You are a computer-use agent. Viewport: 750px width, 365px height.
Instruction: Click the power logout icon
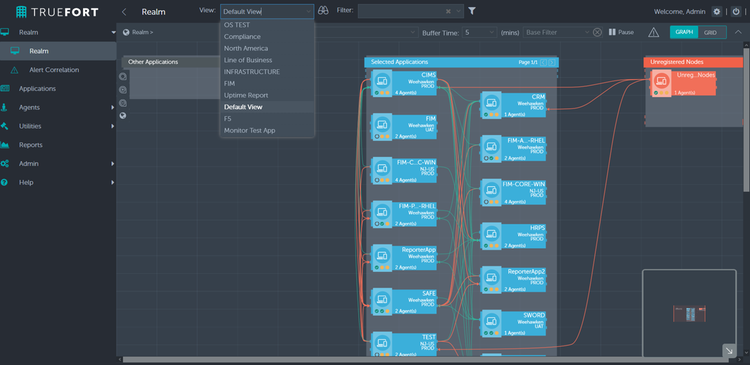coord(736,11)
